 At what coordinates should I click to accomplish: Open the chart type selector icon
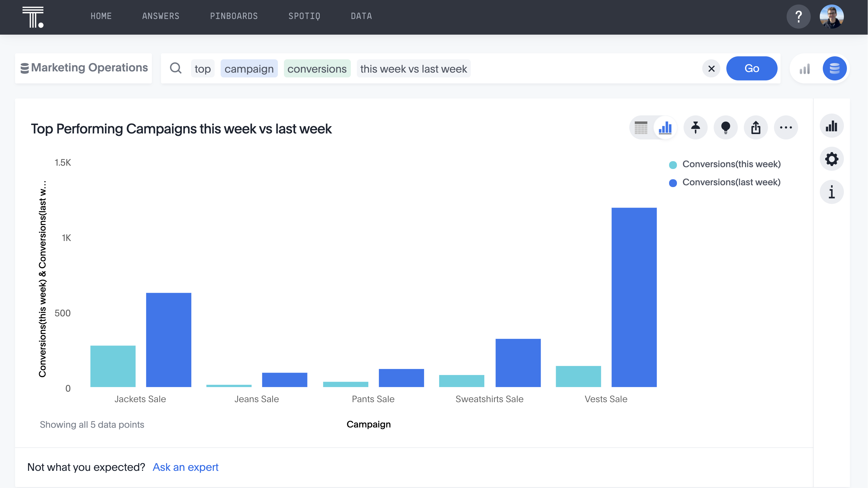pyautogui.click(x=832, y=126)
